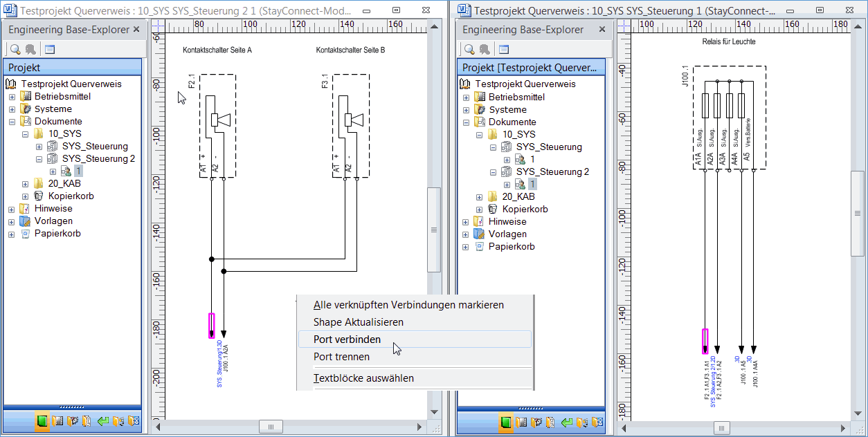Collapse the 10_SYS folder in the right project tree
Screen dimensions: 868x437
coord(480,135)
